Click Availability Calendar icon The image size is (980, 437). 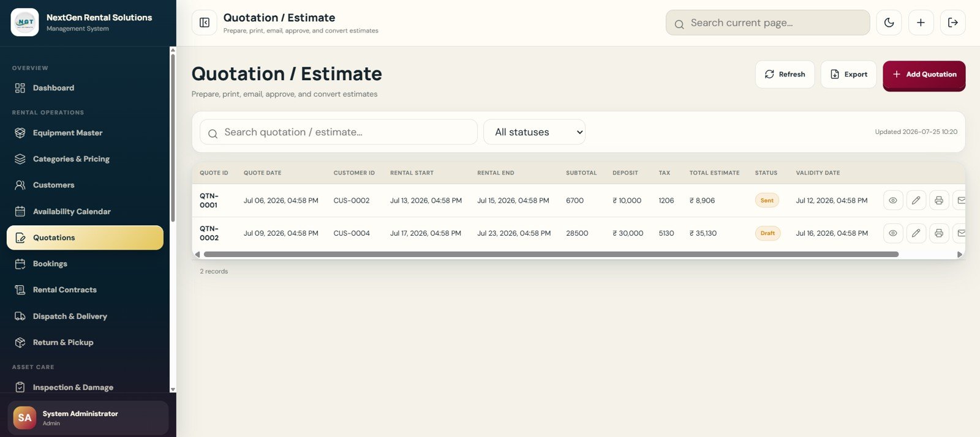tap(20, 211)
